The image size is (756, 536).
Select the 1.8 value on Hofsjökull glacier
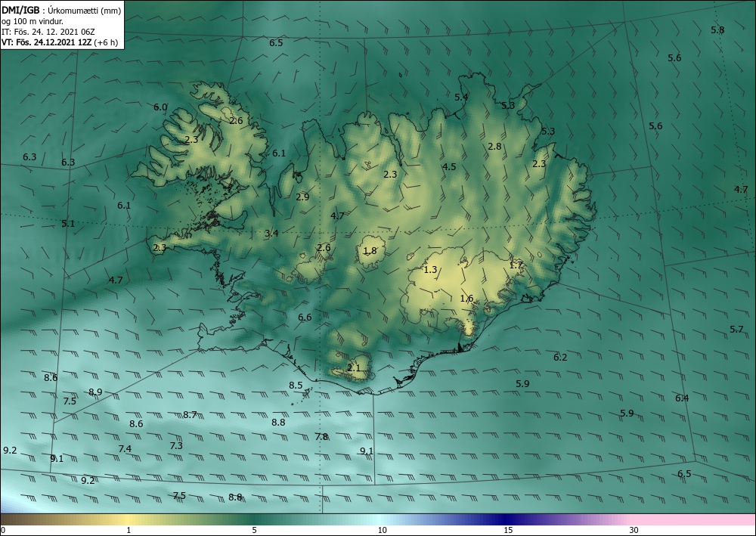(x=370, y=250)
